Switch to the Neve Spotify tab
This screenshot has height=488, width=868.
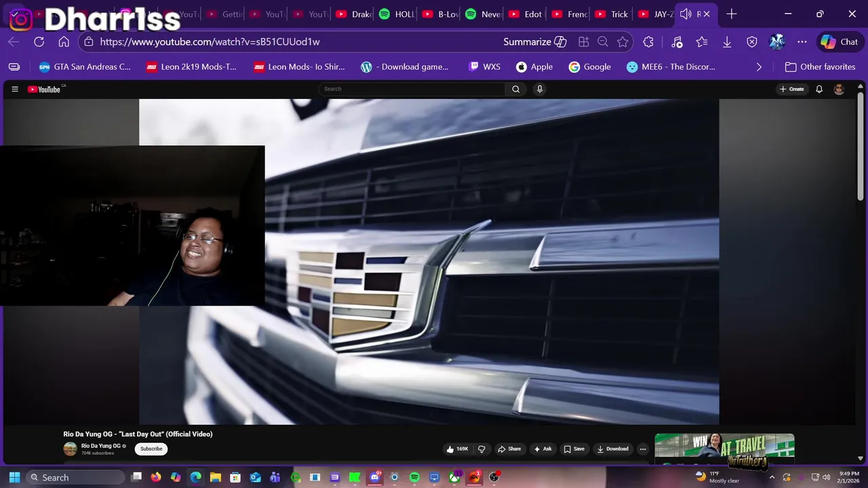pyautogui.click(x=484, y=14)
